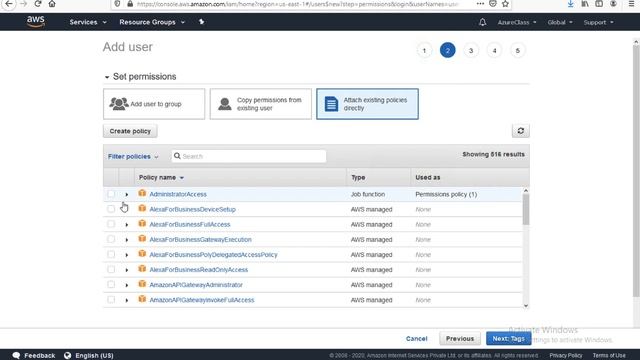Expand the AlexaForBusinessGatewayExecution row arrow

(x=127, y=240)
